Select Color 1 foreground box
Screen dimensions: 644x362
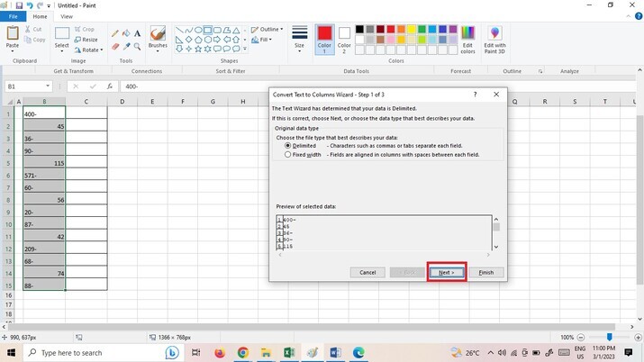click(x=324, y=40)
